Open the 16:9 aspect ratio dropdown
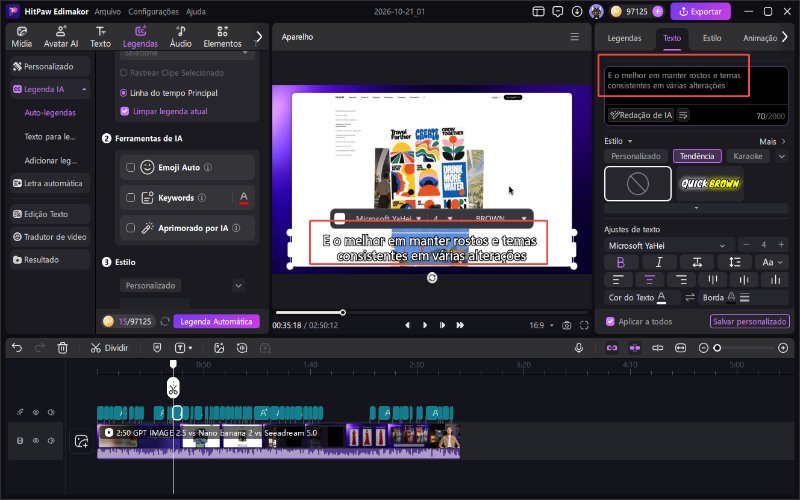Image resolution: width=800 pixels, height=500 pixels. (x=541, y=325)
